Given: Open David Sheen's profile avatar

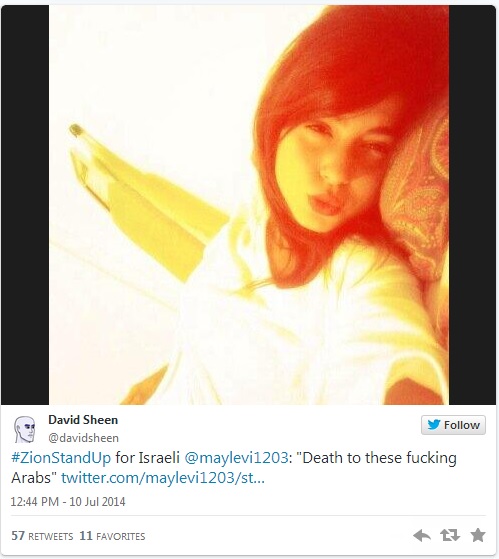Looking at the screenshot, I should tap(24, 429).
